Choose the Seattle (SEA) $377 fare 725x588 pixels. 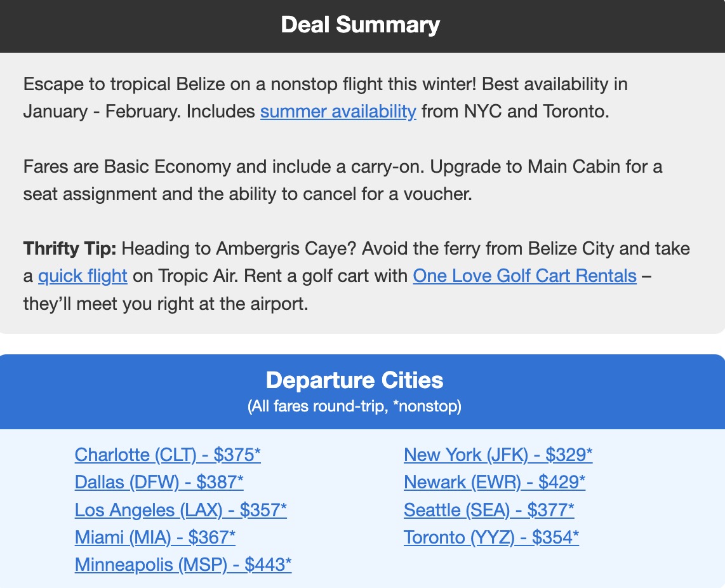[x=489, y=510]
